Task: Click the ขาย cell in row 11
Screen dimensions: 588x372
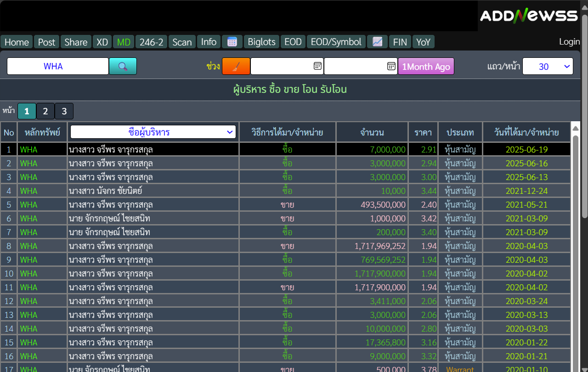Action: (x=288, y=287)
